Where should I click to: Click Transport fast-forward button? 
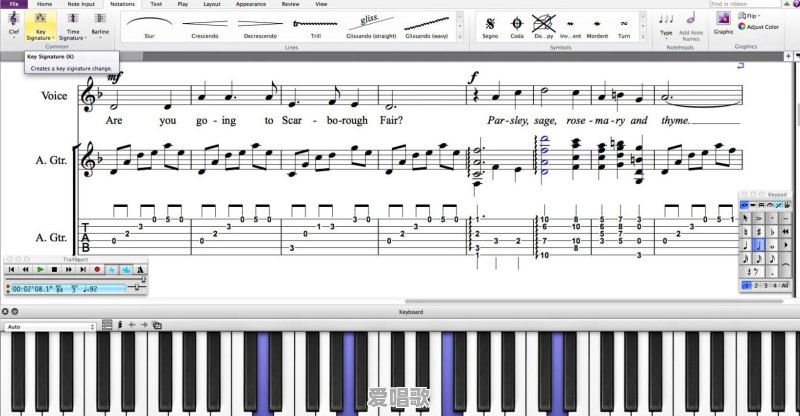(x=68, y=270)
